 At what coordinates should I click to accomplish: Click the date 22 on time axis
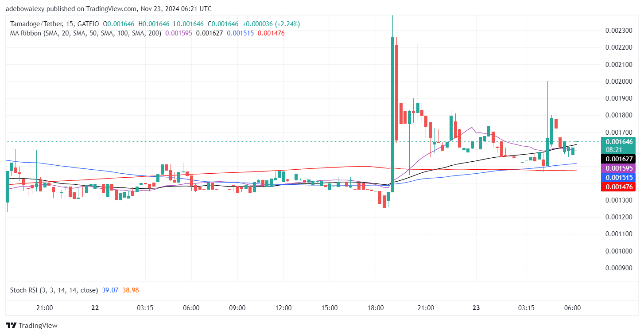[x=95, y=308]
